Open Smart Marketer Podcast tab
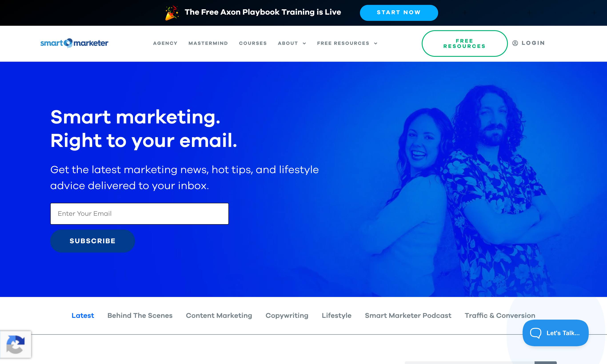Image resolution: width=607 pixels, height=364 pixels. [408, 315]
